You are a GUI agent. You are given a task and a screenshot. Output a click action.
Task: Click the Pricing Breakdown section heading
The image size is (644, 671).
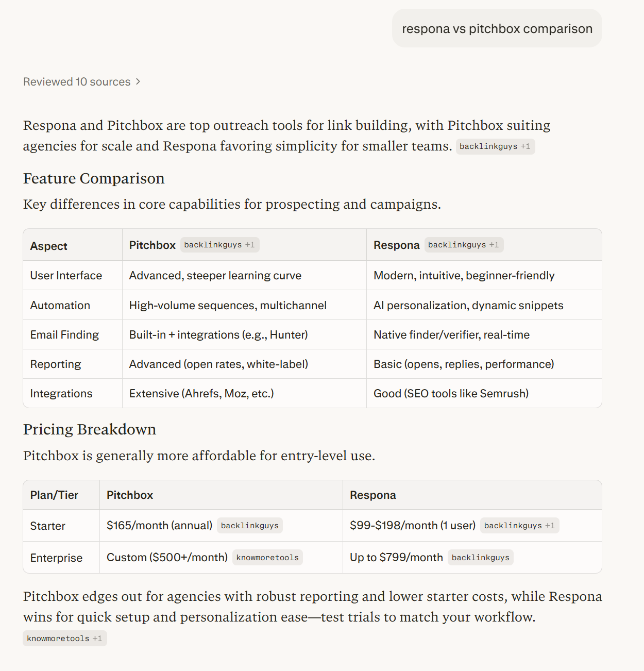[89, 429]
